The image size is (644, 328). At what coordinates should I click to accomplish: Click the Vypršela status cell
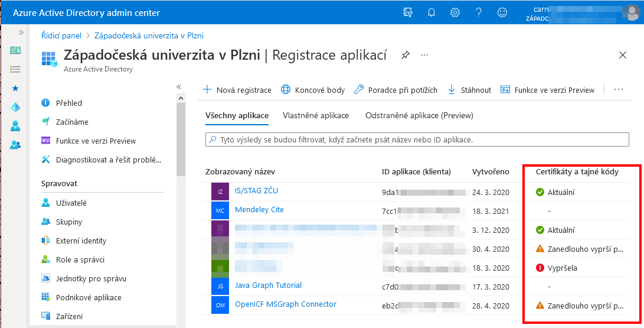pos(557,268)
